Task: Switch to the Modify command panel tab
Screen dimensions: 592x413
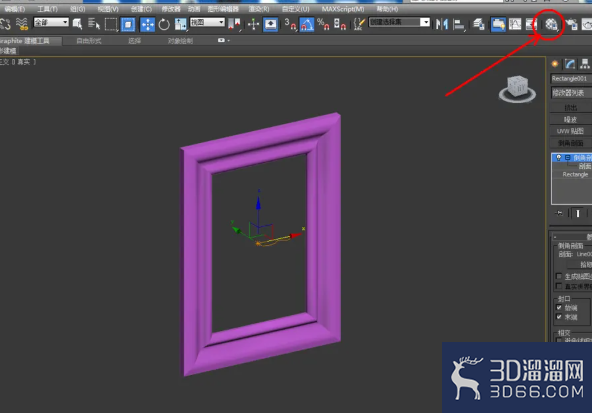Action: pos(570,64)
